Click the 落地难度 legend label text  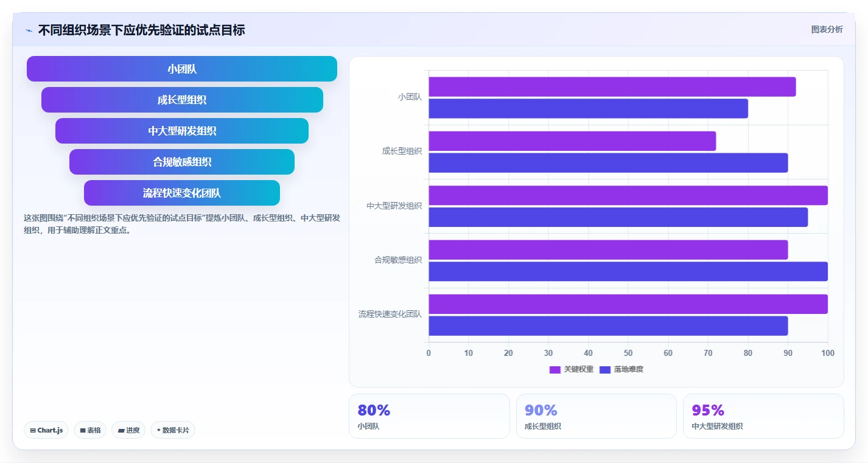pos(628,369)
